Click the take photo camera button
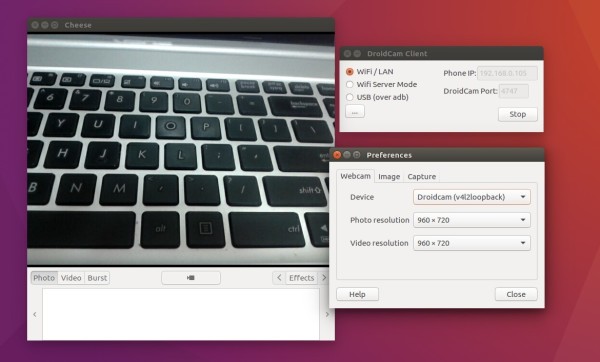The image size is (600, 362). click(191, 278)
